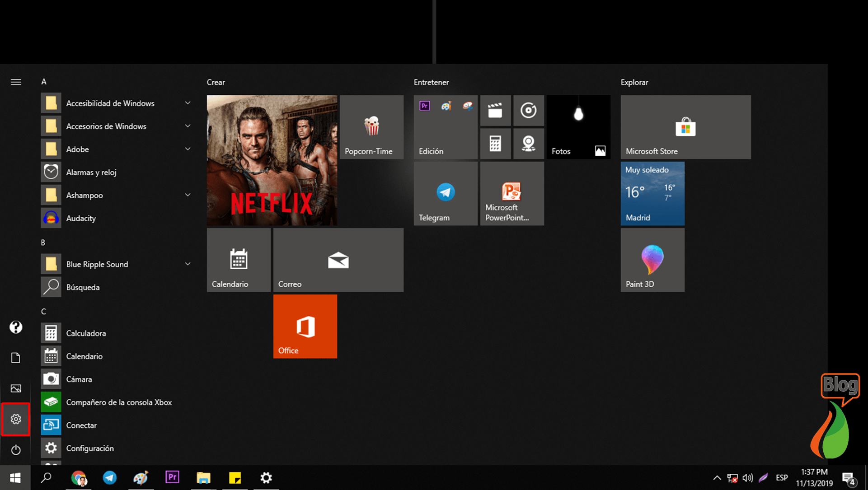The image size is (868, 490).
Task: Open the Madrid weather tile
Action: click(652, 193)
